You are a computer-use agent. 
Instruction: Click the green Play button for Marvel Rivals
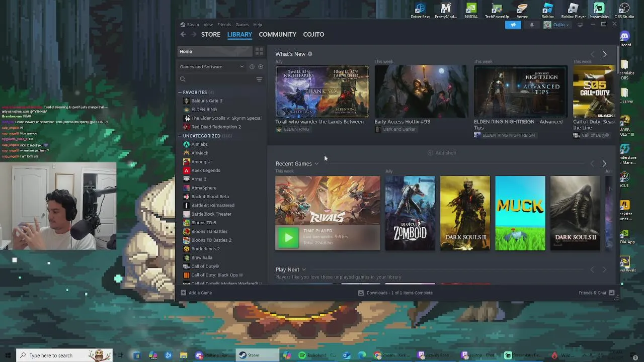point(288,238)
